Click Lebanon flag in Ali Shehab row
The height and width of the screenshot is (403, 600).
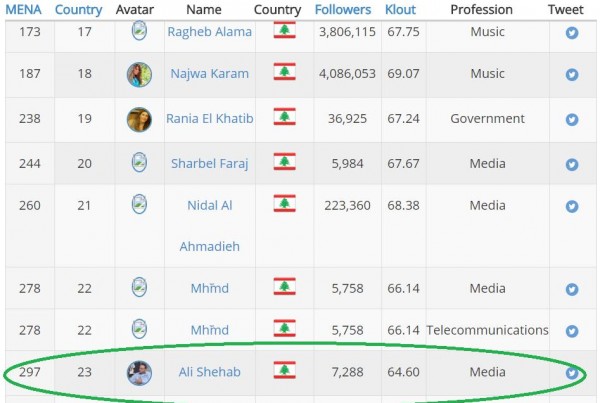pos(285,371)
